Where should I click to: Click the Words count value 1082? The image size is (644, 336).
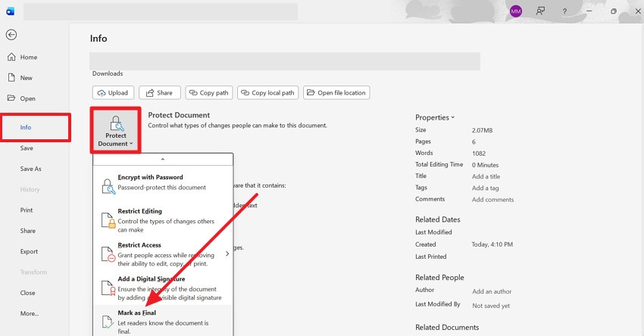(x=479, y=154)
